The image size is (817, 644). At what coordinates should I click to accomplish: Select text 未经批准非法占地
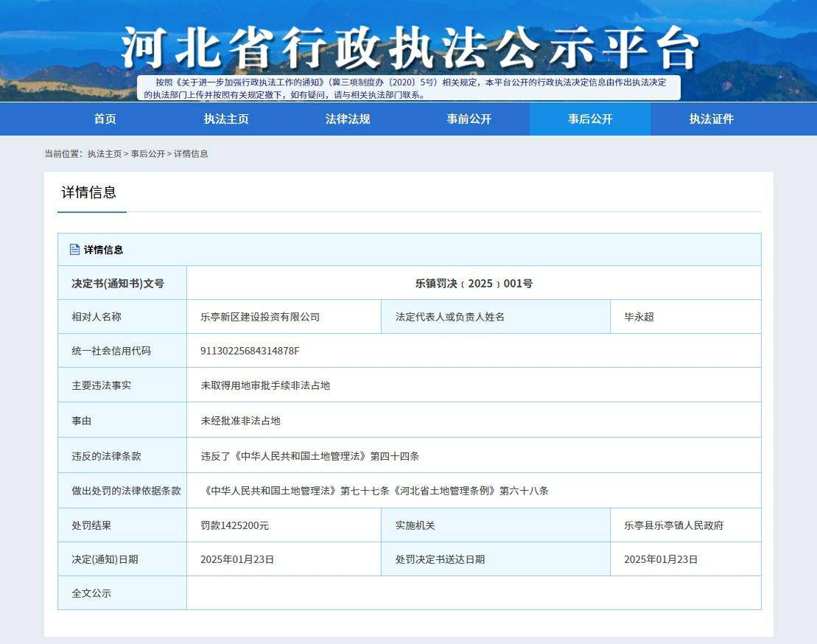coord(240,421)
